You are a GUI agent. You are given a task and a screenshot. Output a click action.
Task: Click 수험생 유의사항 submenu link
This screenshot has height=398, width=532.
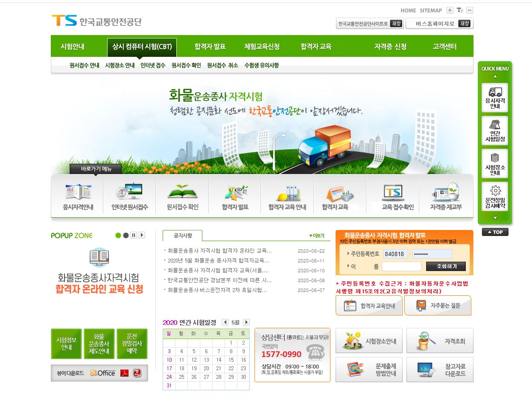261,65
